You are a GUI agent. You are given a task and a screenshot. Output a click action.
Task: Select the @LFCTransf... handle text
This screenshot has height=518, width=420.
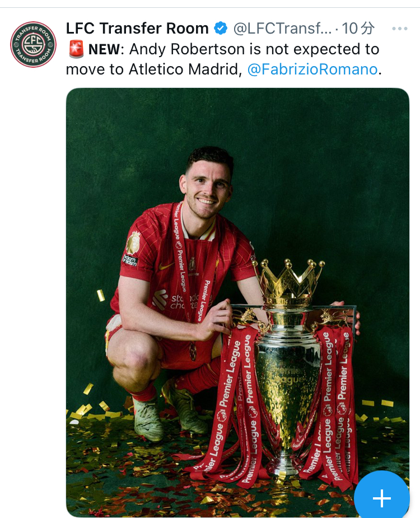tap(282, 28)
